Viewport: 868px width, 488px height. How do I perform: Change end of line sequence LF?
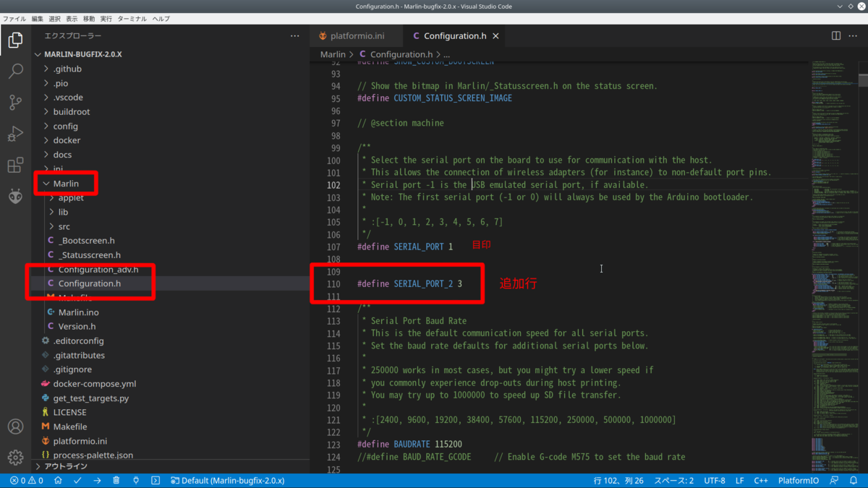click(740, 481)
